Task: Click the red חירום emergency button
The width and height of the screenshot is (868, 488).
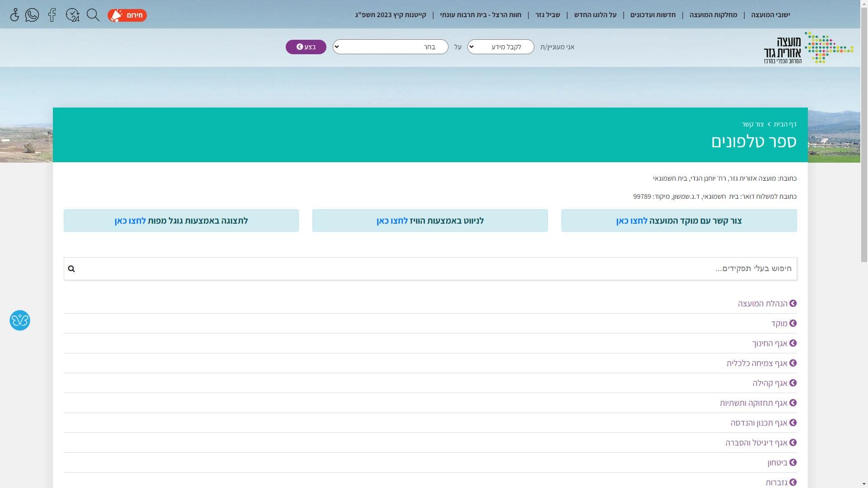Action: (x=127, y=15)
